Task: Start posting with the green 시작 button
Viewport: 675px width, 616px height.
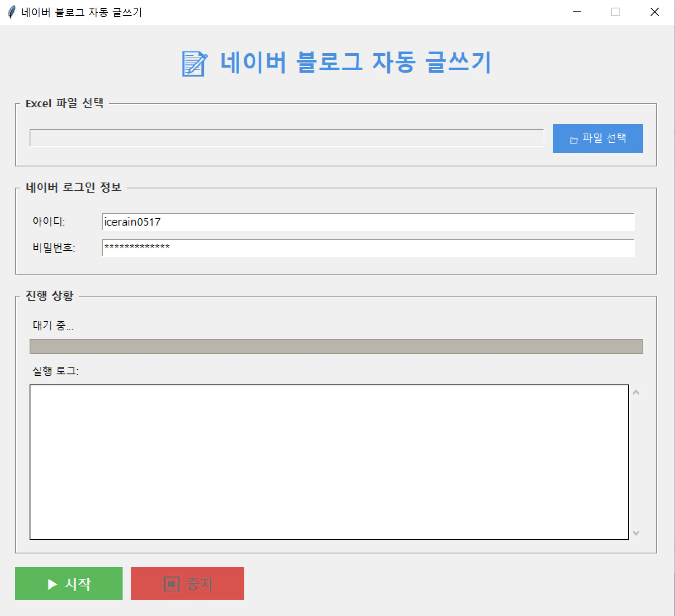Action: 69,583
